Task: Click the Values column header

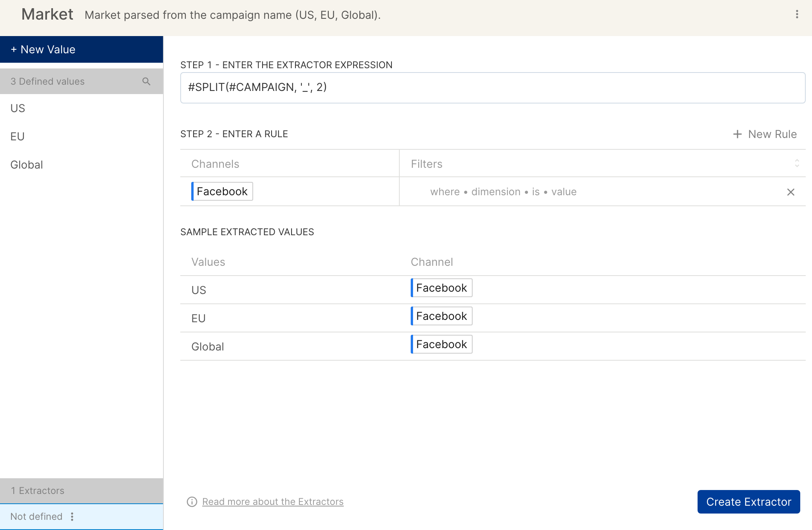Action: (x=208, y=262)
